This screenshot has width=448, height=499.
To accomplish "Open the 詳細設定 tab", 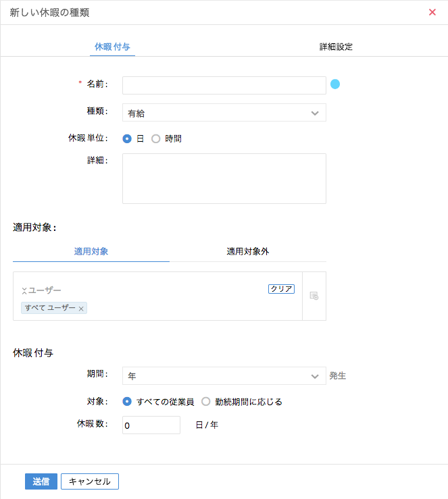I will (336, 47).
